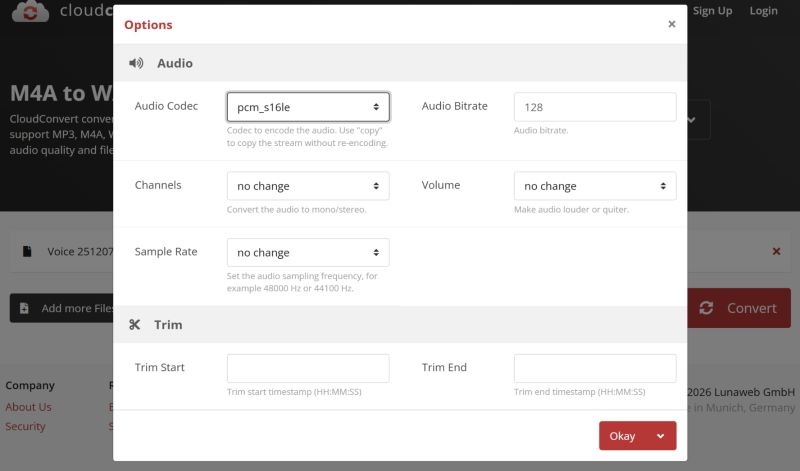Click the format chevron behind the dialog
The image size is (800, 471).
click(x=691, y=120)
